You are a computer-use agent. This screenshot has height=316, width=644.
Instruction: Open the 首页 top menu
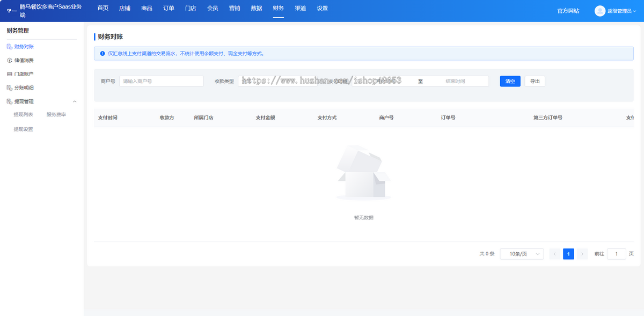(103, 8)
